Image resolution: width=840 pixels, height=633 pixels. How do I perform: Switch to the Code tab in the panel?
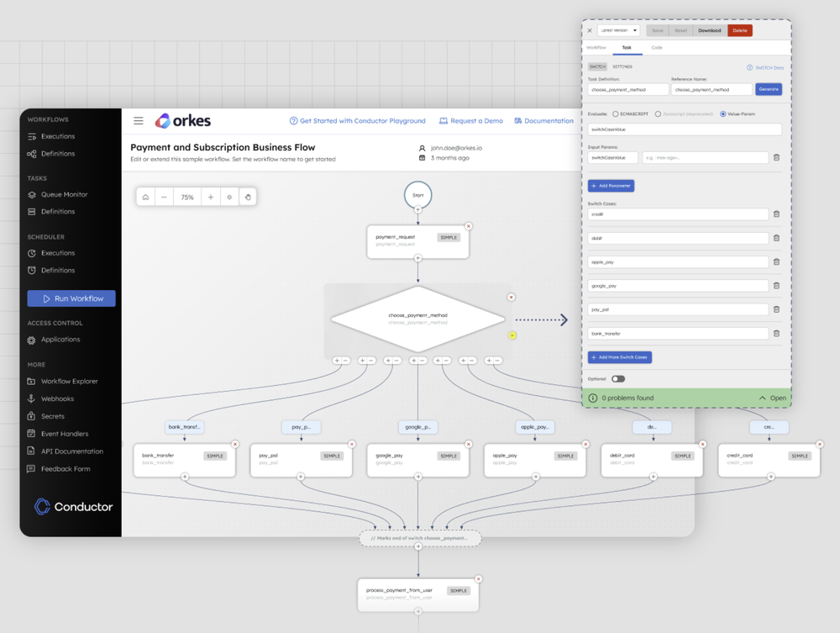657,48
